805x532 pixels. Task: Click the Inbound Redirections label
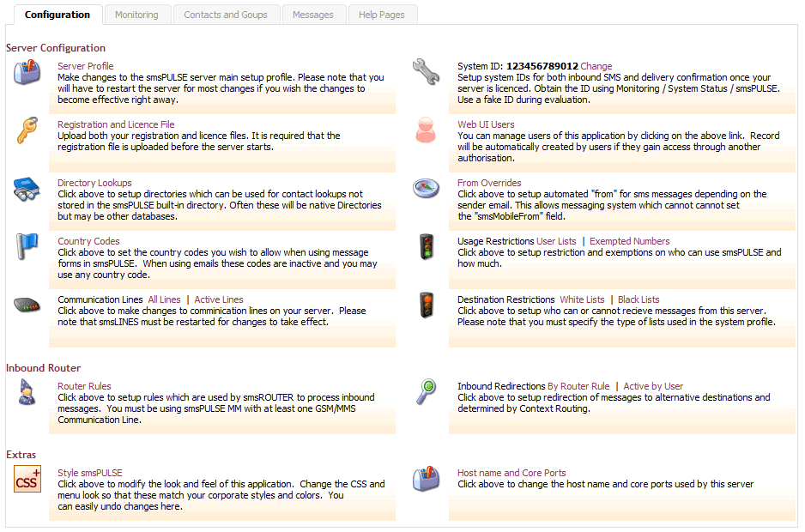point(501,387)
